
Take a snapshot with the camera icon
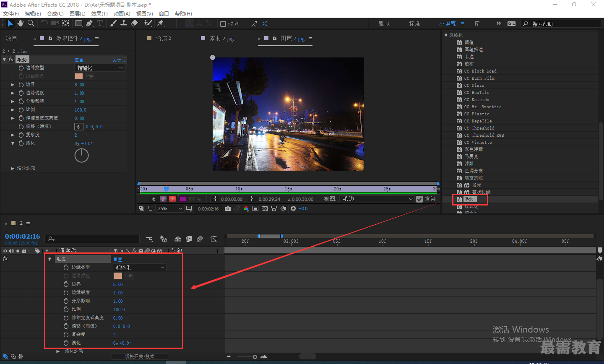227,208
